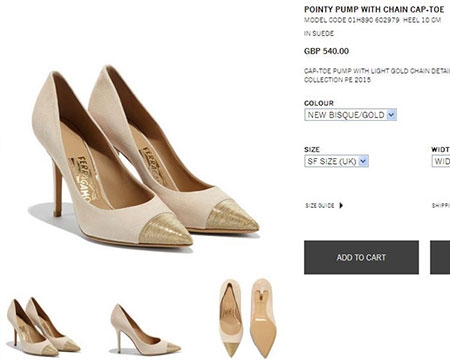
Task: Click the arrow icon beside Size Guide
Action: 341,205
